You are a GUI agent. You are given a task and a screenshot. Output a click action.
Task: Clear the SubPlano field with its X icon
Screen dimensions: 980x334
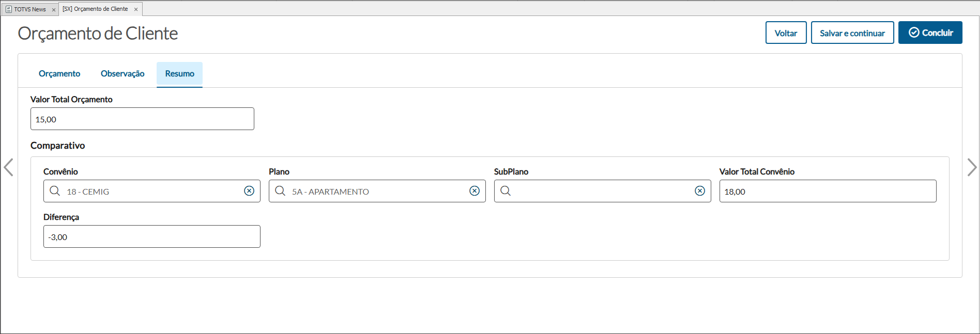coord(700,191)
